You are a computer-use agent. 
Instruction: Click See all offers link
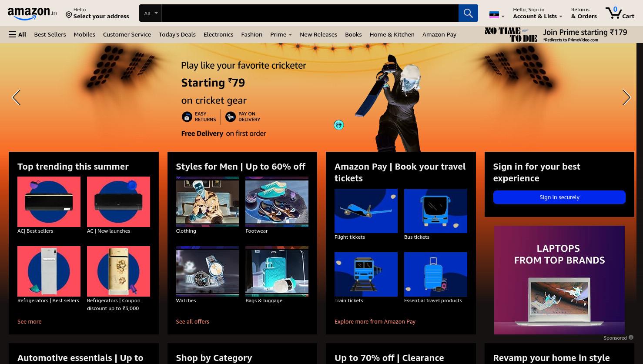click(x=192, y=321)
